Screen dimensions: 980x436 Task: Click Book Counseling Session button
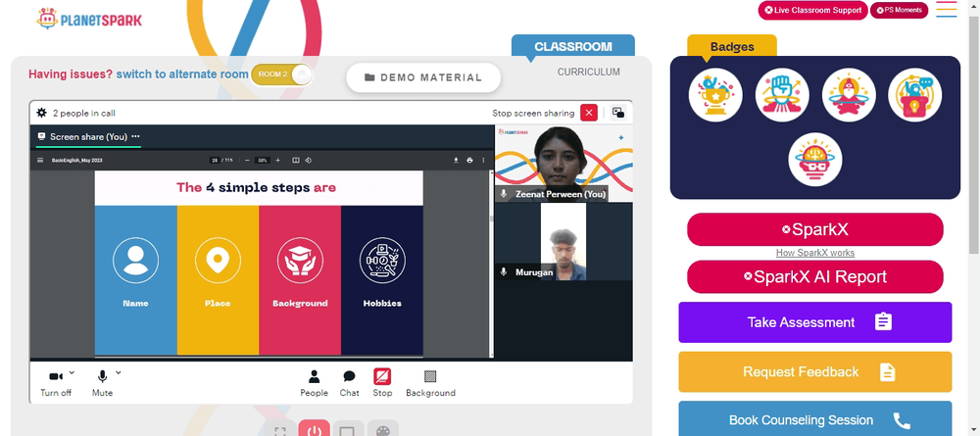[815, 418]
